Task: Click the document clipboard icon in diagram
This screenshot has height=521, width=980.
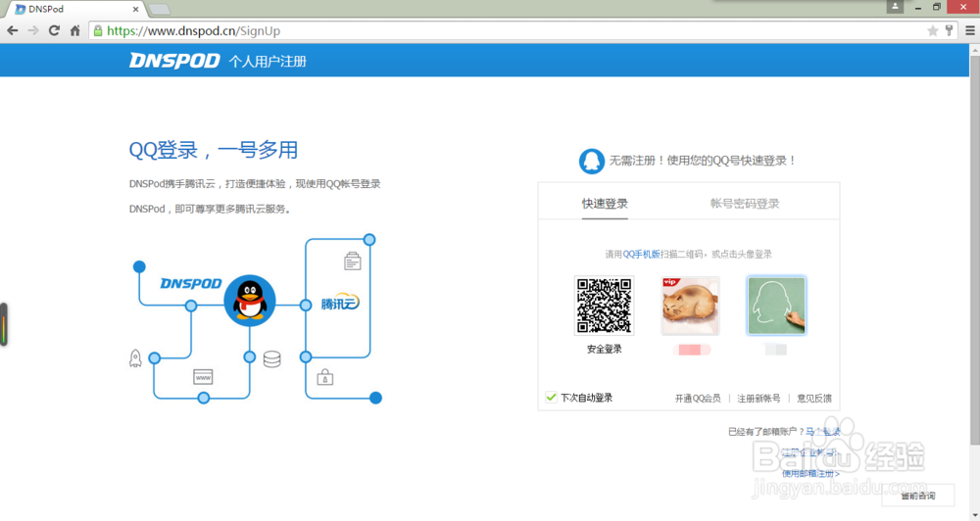Action: click(x=353, y=260)
